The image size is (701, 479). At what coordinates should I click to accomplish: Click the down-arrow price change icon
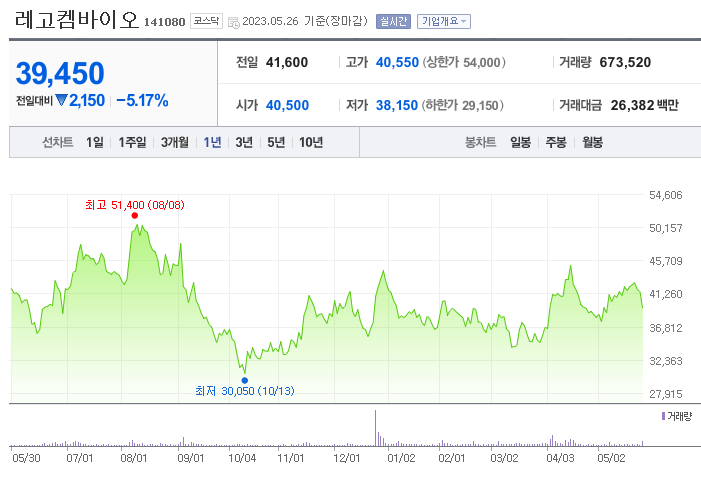[61, 100]
